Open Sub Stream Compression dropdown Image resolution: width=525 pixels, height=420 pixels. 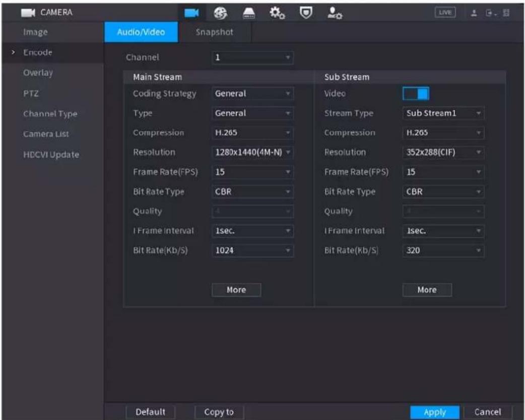(443, 133)
